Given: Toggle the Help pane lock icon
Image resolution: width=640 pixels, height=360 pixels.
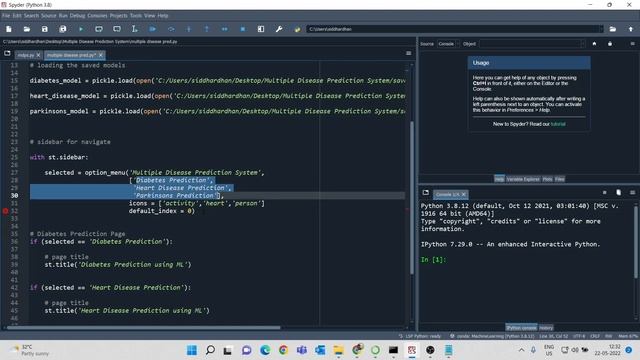Looking at the screenshot, I should (x=610, y=44).
